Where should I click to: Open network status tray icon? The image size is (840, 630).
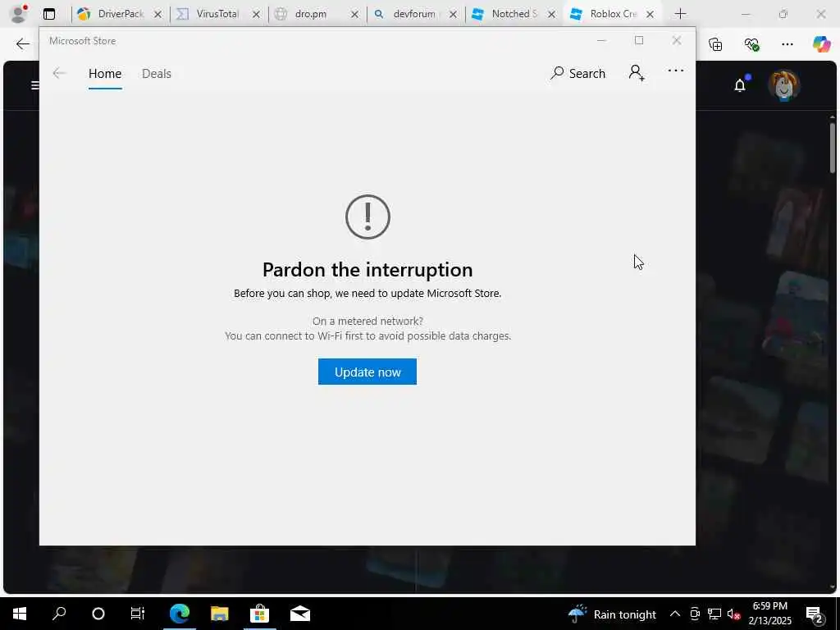[x=714, y=614]
